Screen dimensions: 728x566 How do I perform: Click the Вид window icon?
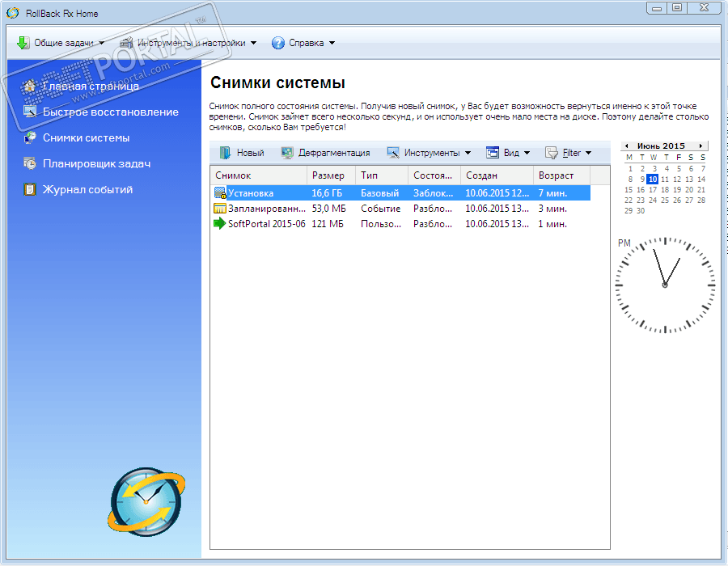click(x=492, y=153)
